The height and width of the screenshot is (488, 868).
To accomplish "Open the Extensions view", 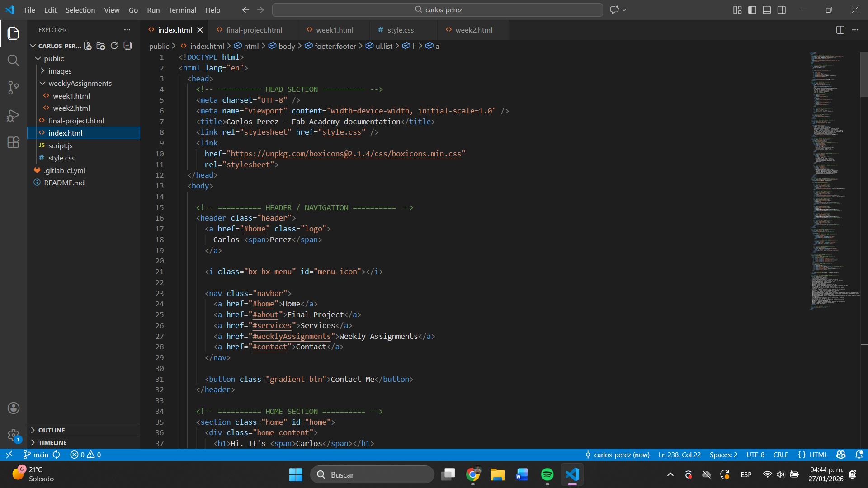I will coord(14,142).
